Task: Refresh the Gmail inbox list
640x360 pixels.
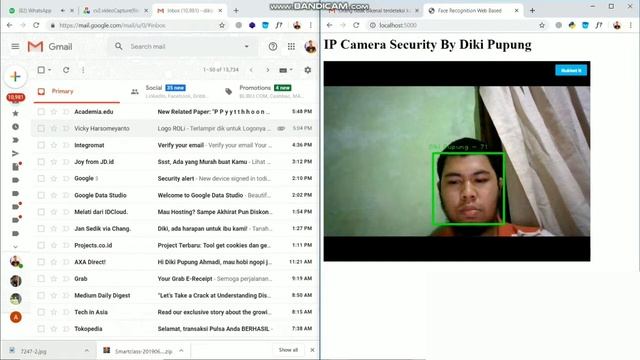Action: pyautogui.click(x=66, y=70)
